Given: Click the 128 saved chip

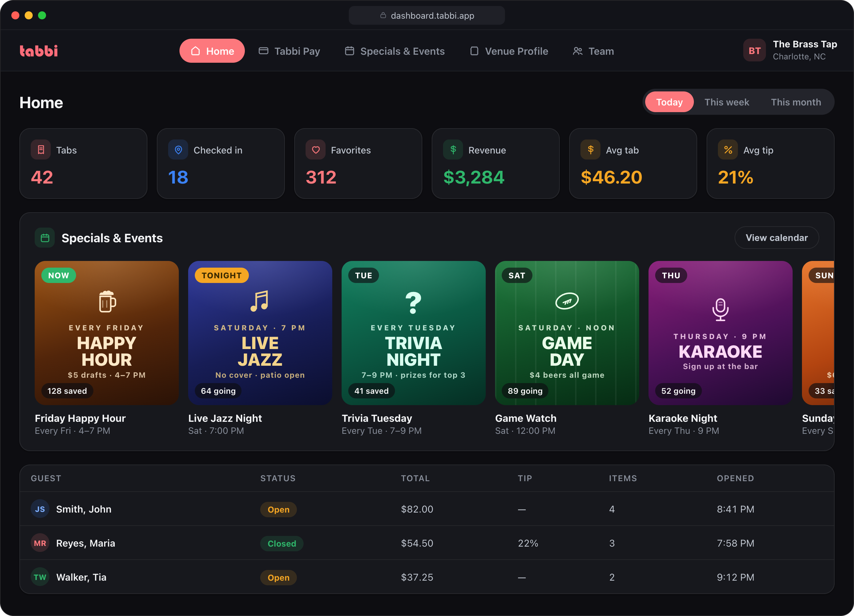Looking at the screenshot, I should click(x=67, y=391).
